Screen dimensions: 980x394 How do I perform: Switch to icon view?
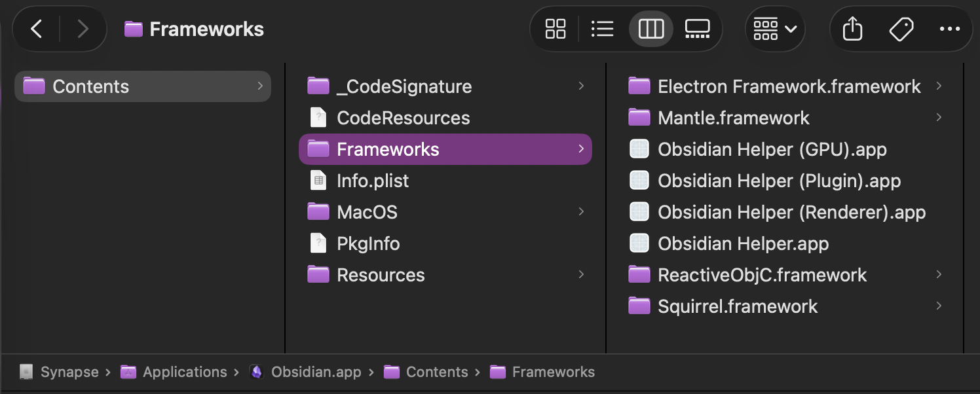point(556,29)
